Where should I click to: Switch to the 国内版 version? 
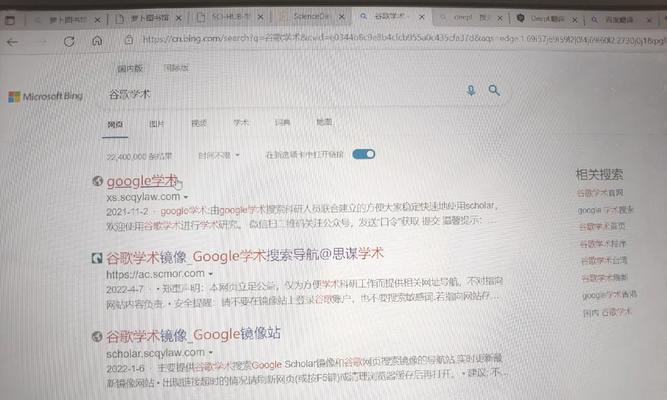pos(130,68)
